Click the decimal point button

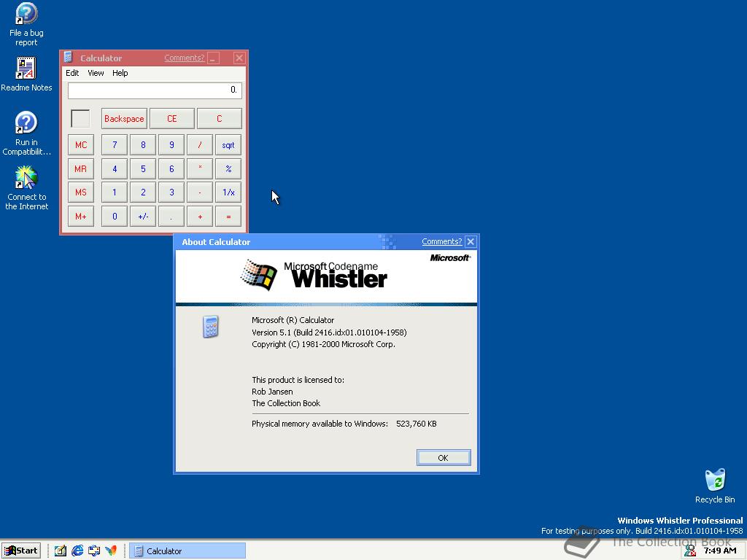[x=171, y=216]
